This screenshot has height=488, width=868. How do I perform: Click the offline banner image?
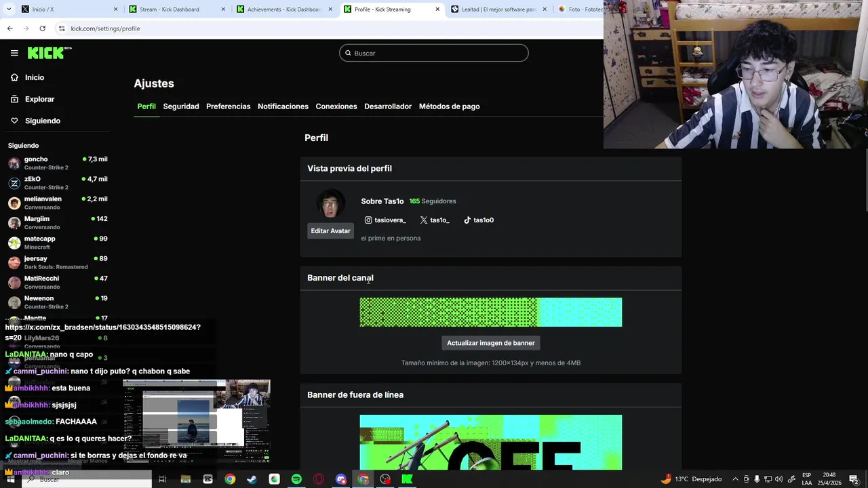[x=491, y=443]
